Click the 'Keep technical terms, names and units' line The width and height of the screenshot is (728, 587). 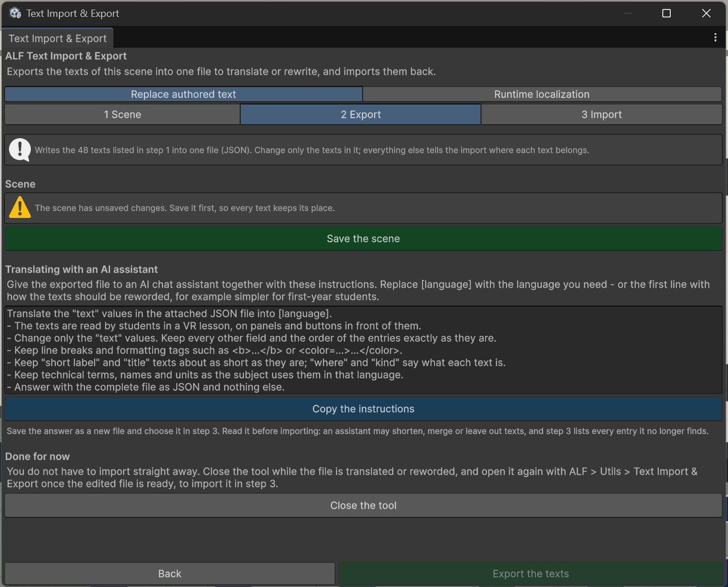click(x=205, y=375)
